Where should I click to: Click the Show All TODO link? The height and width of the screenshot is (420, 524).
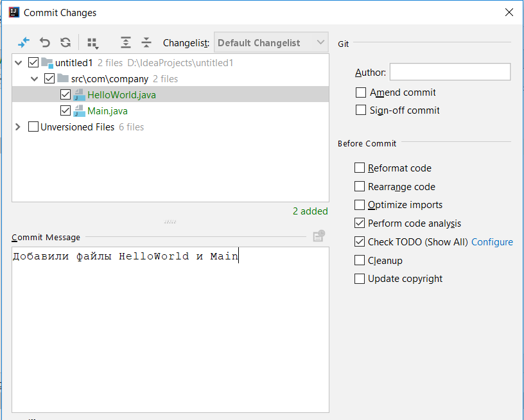(x=448, y=242)
